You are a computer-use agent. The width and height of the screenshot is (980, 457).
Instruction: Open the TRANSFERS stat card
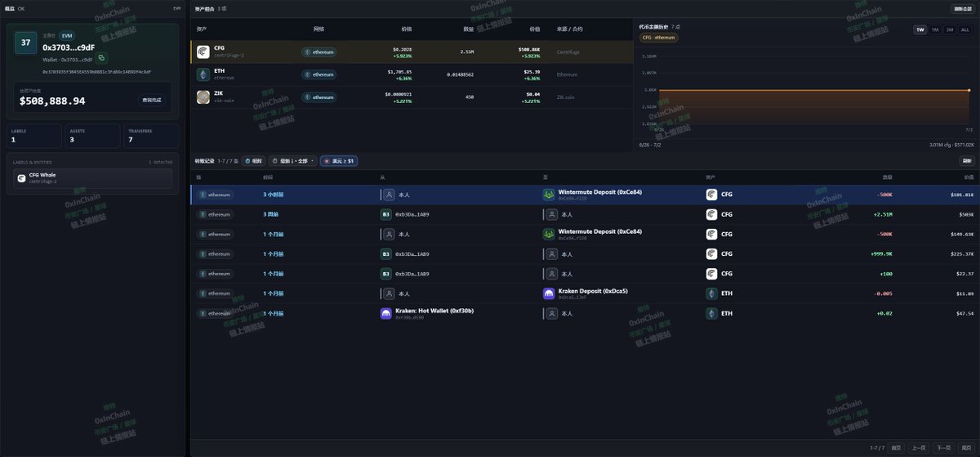pyautogui.click(x=151, y=137)
